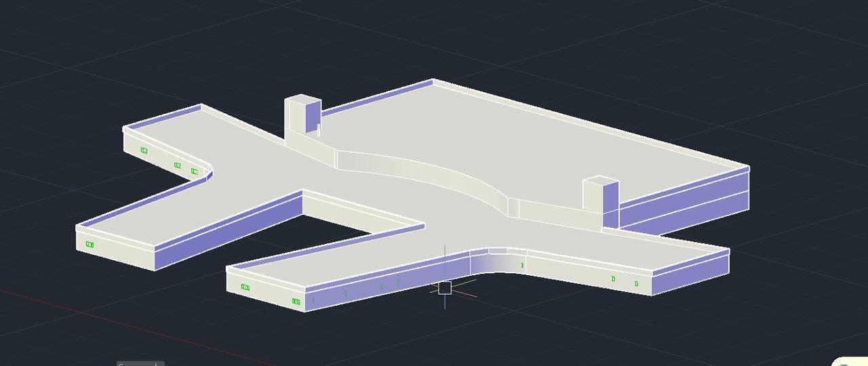Image resolution: width=868 pixels, height=366 pixels.
Task: Click the yellow notification popup at bottom-right corner
Action: [x=852, y=362]
